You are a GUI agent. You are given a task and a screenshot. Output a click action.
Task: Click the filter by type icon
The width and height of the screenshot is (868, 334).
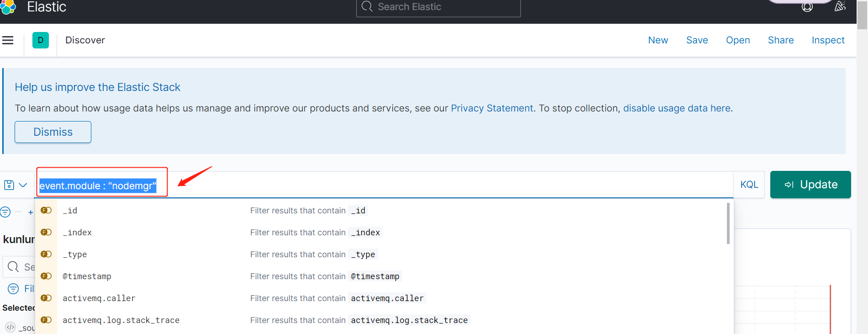point(14,289)
